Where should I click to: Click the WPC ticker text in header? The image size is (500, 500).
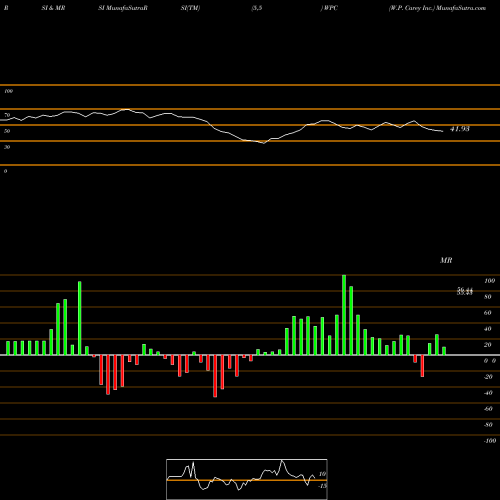point(329,8)
